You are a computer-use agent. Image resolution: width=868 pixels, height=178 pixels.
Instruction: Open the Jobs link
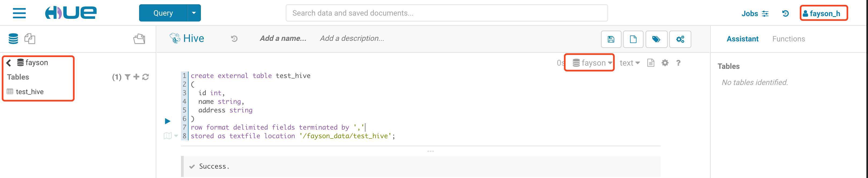pos(754,13)
